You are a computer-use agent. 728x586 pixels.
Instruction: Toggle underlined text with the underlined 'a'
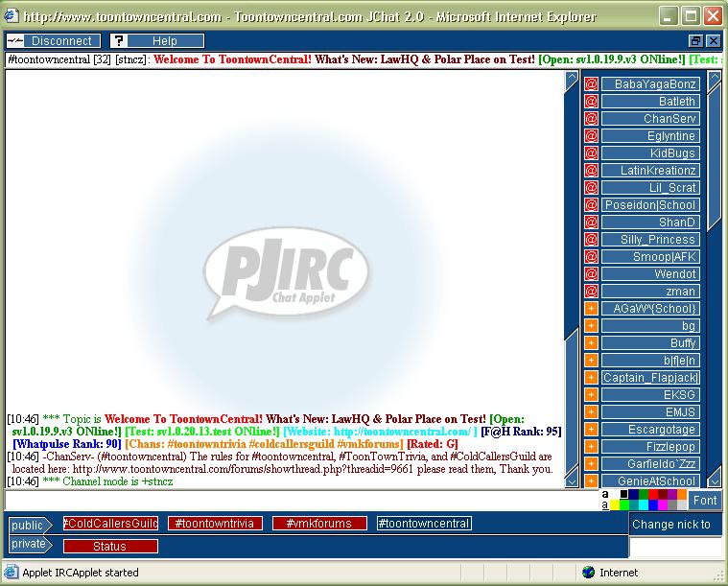[x=605, y=504]
